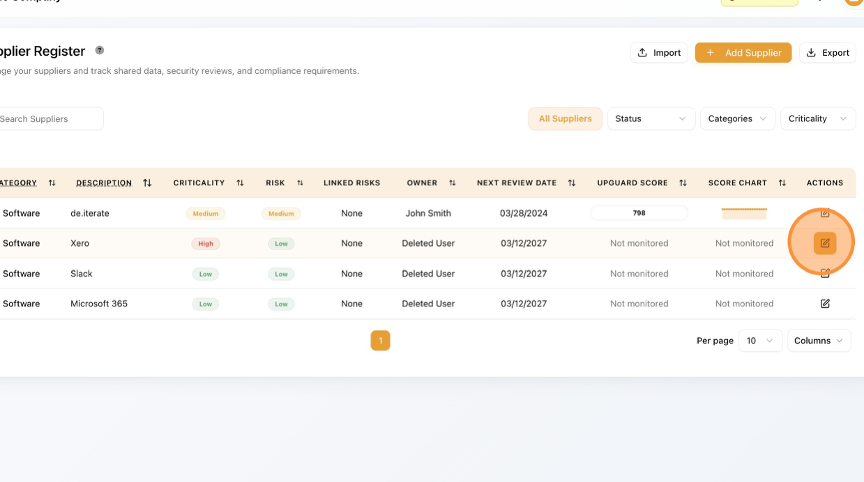Expand the Criticality filter dropdown
Viewport: 864px width, 482px height.
(817, 119)
